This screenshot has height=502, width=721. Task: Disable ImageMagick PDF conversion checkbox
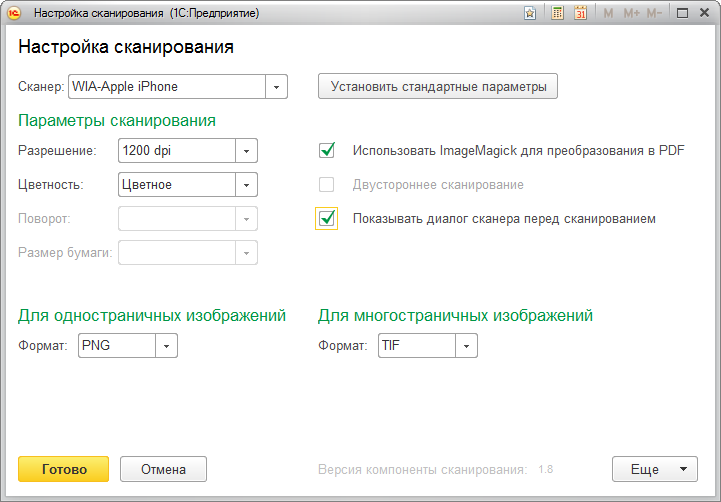point(326,151)
